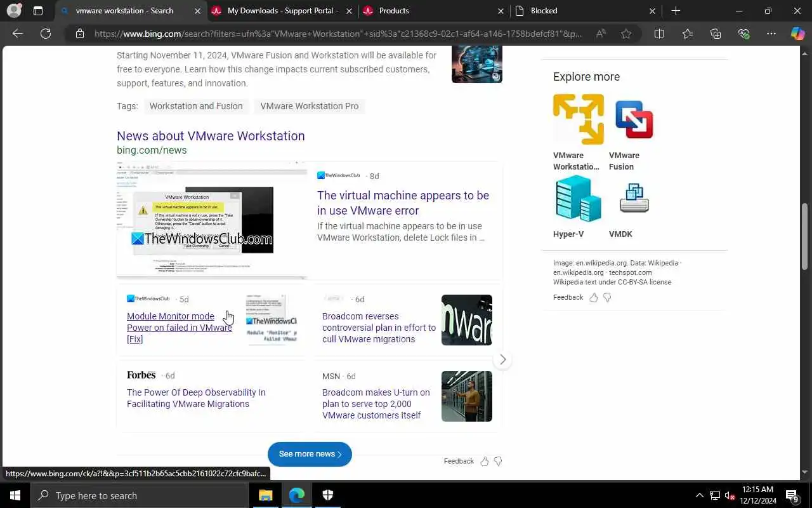Close the Products tab
This screenshot has height=508, width=812.
point(501,11)
